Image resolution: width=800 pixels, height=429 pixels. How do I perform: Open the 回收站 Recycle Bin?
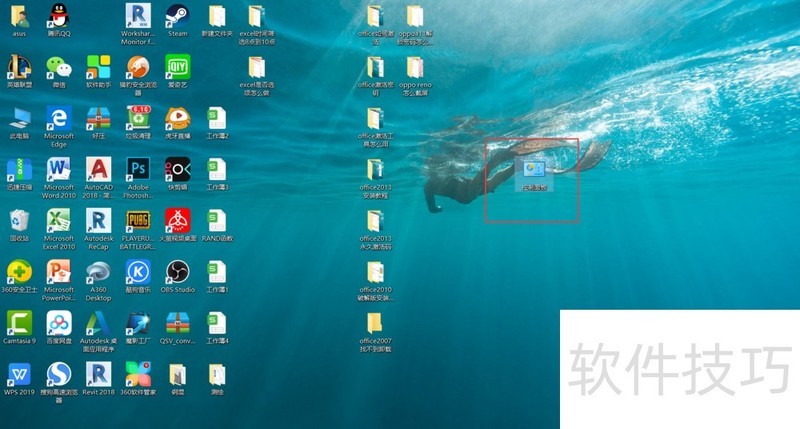(x=19, y=221)
